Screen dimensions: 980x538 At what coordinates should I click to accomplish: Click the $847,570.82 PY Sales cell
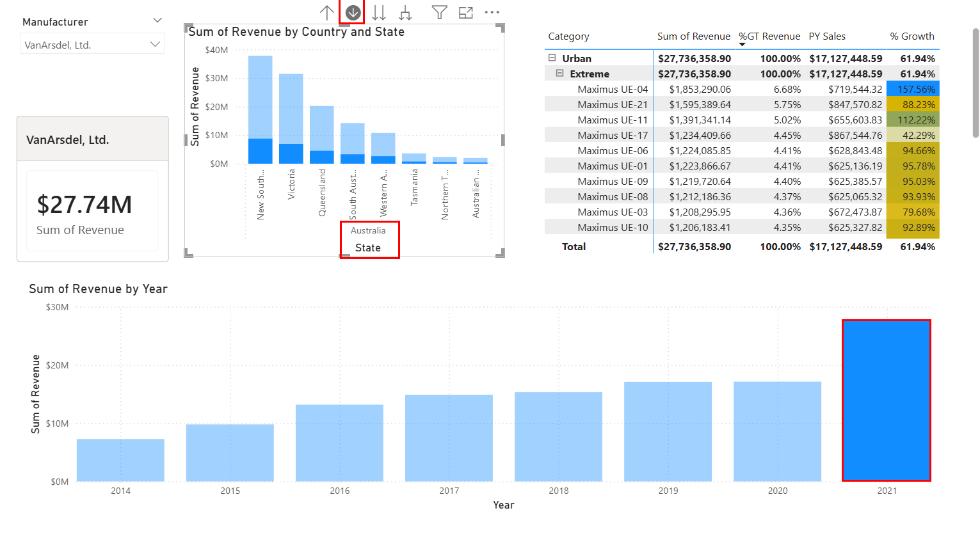click(x=855, y=104)
